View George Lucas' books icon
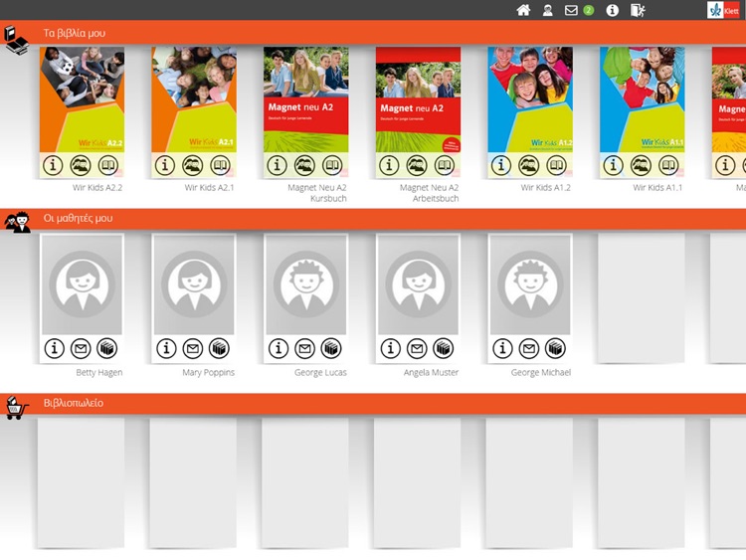This screenshot has height=560, width=746. click(331, 349)
